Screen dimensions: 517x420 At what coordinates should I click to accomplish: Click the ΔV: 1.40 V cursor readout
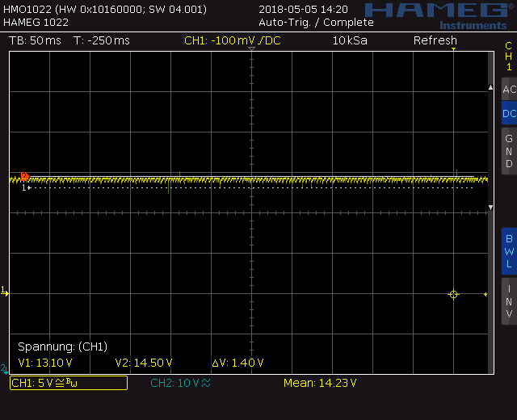(237, 363)
